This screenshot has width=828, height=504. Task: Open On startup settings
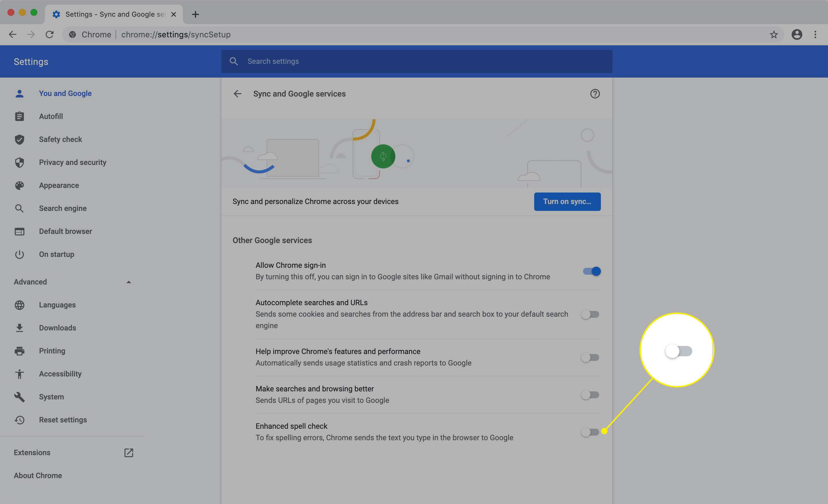56,254
